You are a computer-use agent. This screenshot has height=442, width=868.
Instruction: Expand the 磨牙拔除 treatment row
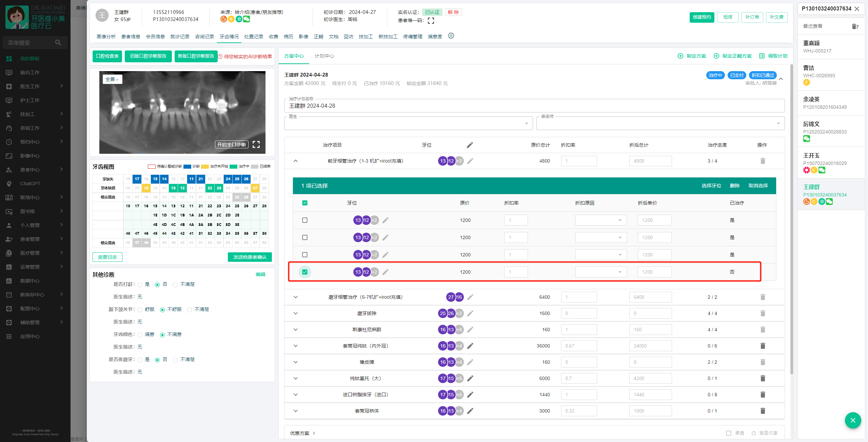coord(296,313)
